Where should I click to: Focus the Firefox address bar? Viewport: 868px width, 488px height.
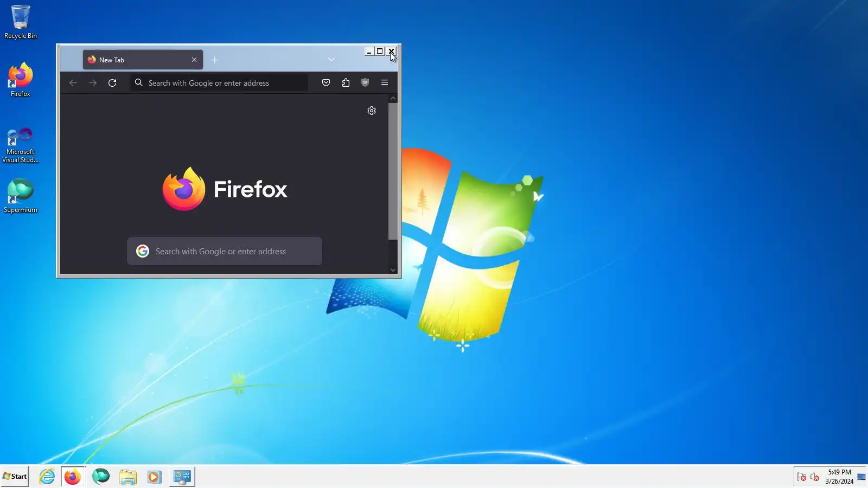219,83
